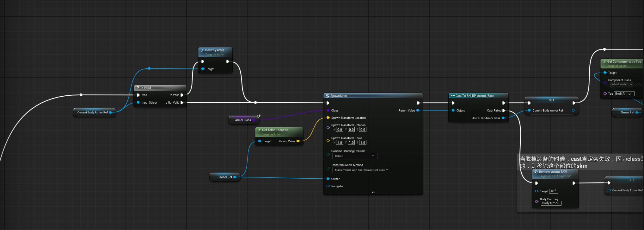The height and width of the screenshot is (230, 644).
Task: Click Get Actor Location Return Value pin
Action: (298, 141)
